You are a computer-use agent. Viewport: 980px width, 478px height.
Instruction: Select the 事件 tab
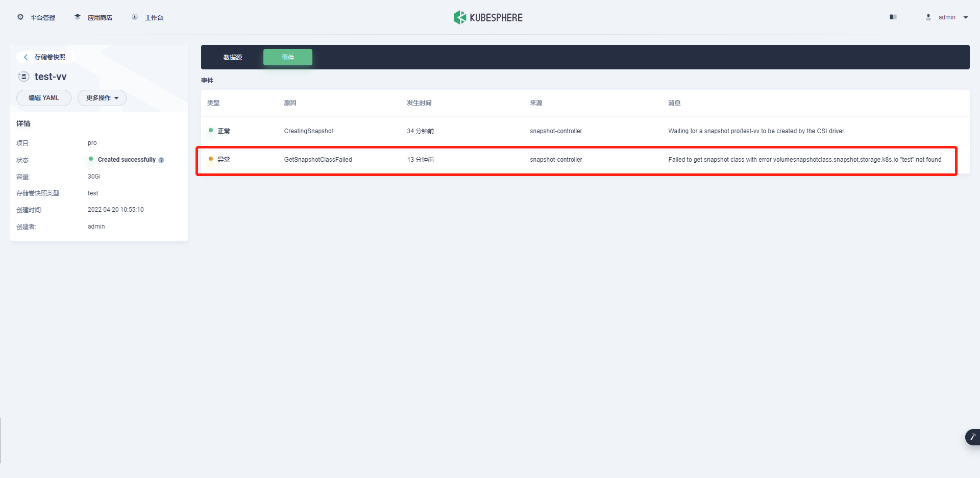click(287, 57)
